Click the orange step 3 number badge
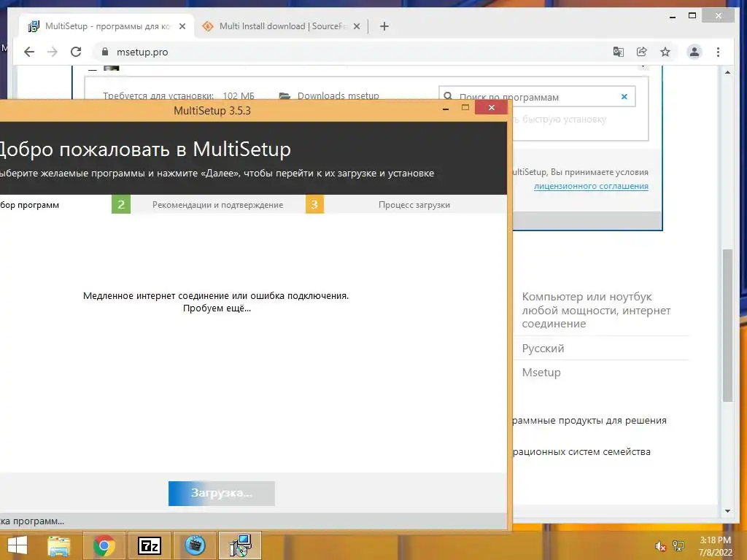Screen dimensions: 747x560 pos(314,204)
